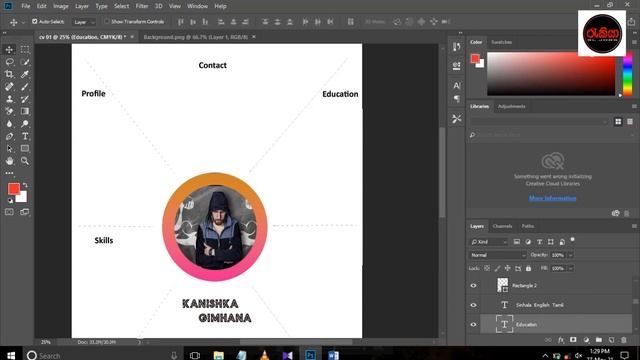Add a layer style fx

561,340
